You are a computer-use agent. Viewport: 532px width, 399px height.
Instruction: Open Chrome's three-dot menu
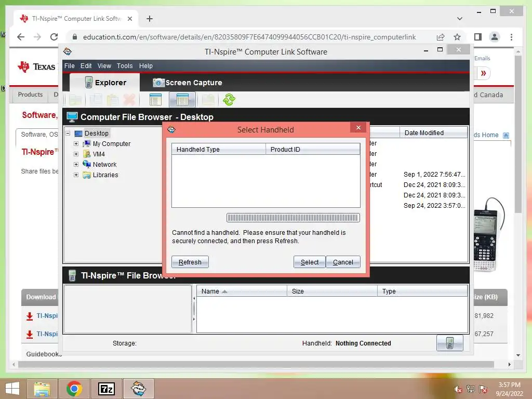(x=511, y=37)
